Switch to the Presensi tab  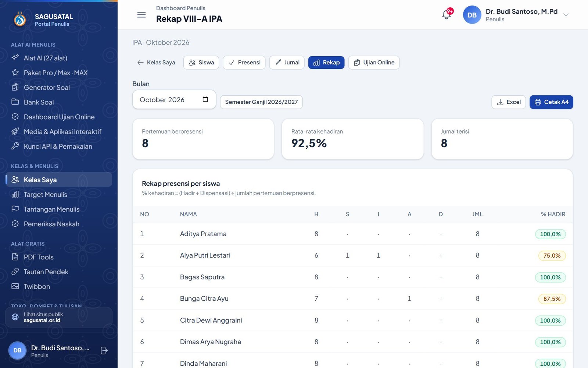click(244, 63)
